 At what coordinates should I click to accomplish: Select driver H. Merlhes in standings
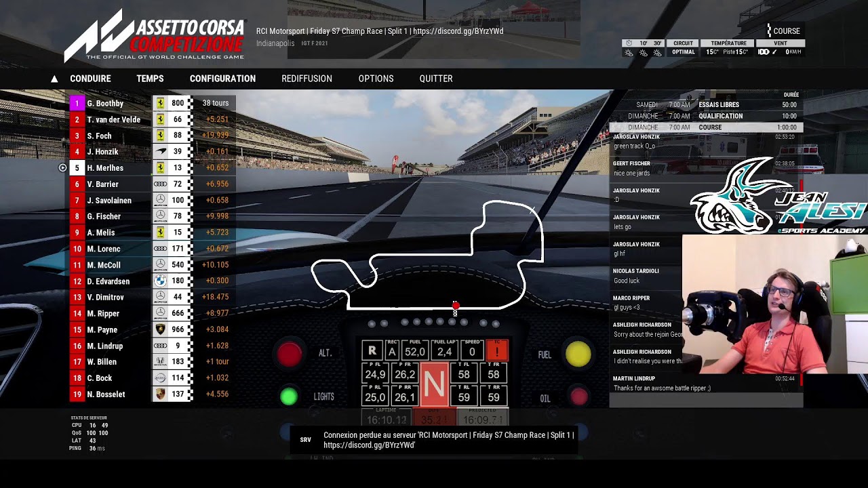(x=105, y=167)
